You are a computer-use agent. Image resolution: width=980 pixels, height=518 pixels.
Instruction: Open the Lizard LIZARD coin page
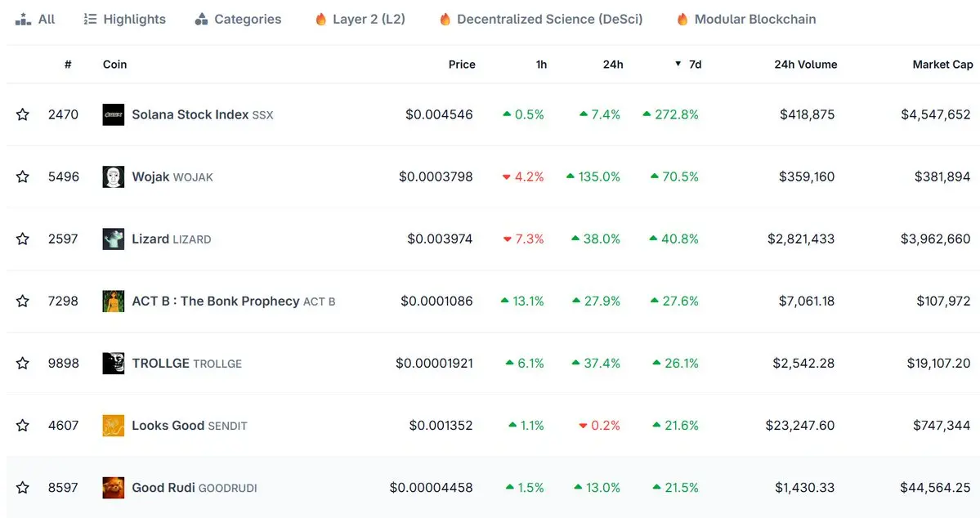(172, 239)
